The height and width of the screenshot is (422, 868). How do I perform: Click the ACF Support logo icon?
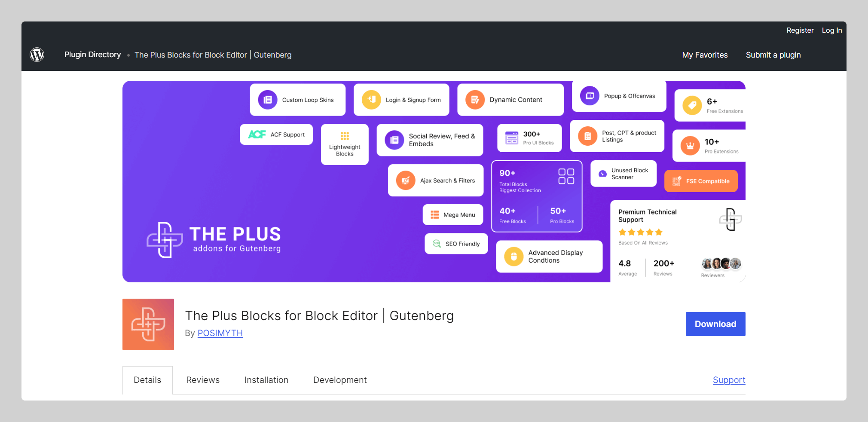(x=257, y=135)
